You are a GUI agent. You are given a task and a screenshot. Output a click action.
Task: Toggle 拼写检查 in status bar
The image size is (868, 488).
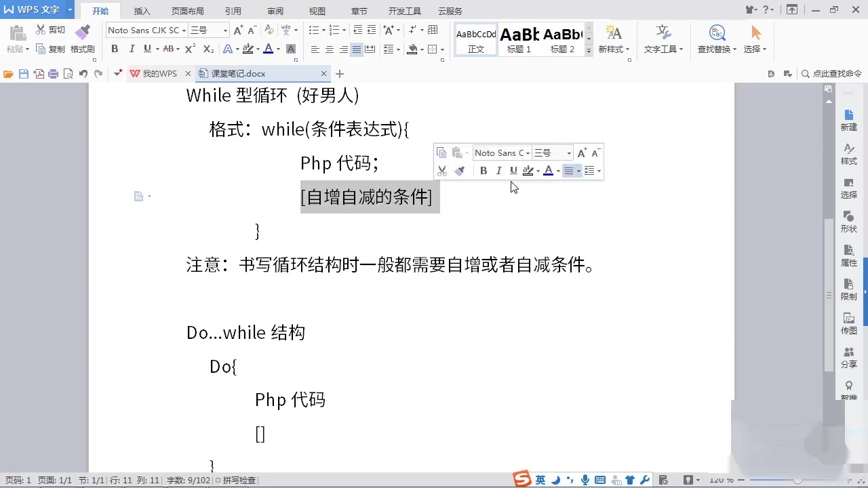click(235, 480)
